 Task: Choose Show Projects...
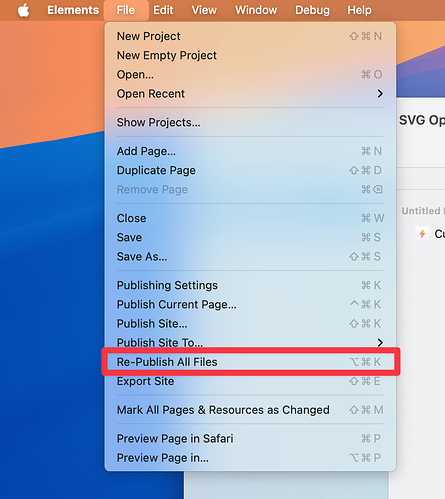coord(250,122)
